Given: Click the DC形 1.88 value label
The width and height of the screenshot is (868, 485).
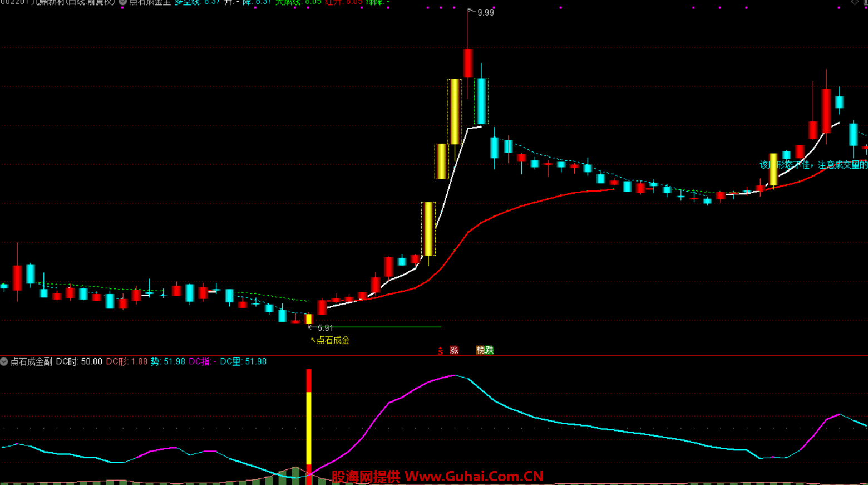Looking at the screenshot, I should click(126, 361).
